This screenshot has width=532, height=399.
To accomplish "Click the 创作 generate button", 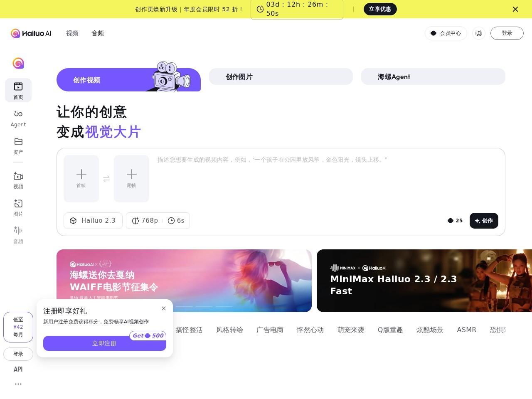I will [x=484, y=221].
